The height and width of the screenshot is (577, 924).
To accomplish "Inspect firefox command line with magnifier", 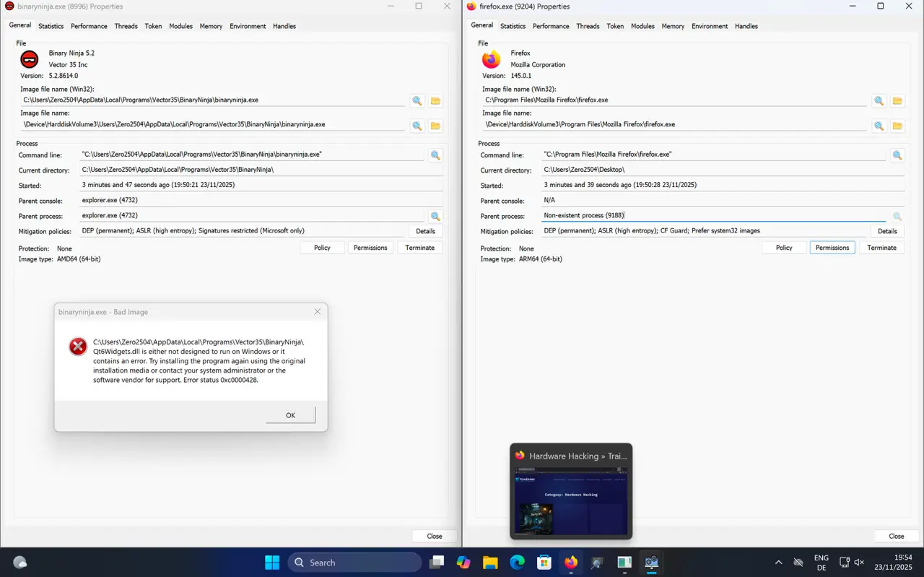I will [x=897, y=155].
